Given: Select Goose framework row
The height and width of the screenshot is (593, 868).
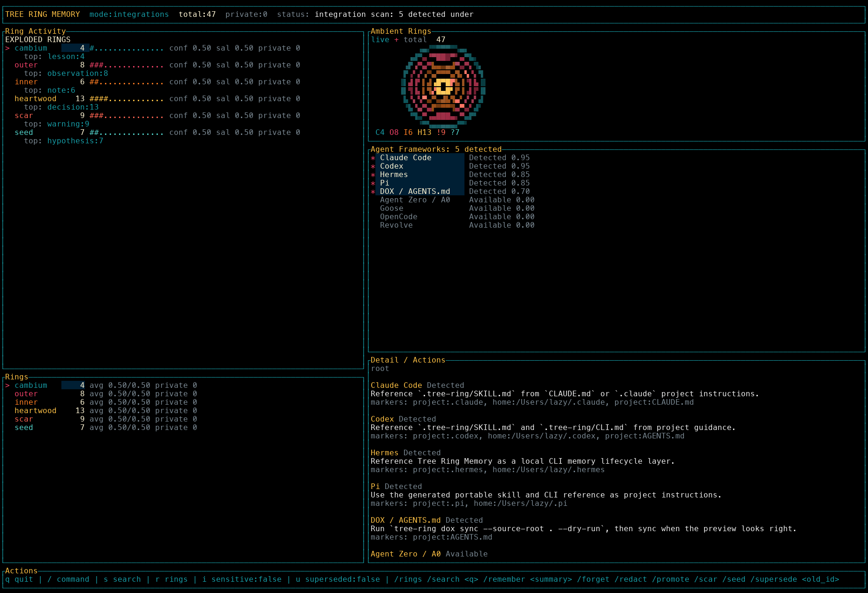Looking at the screenshot, I should pyautogui.click(x=457, y=208).
